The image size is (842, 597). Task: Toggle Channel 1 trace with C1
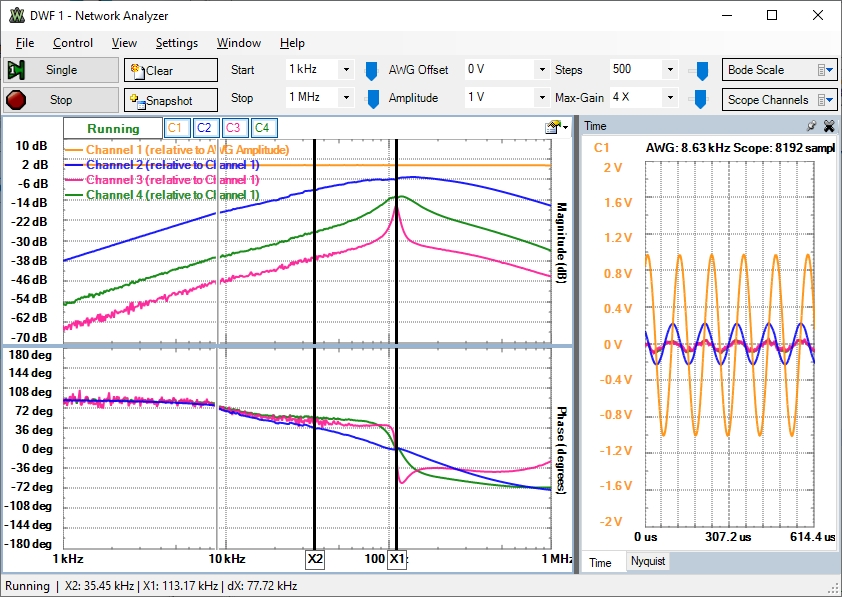(176, 128)
